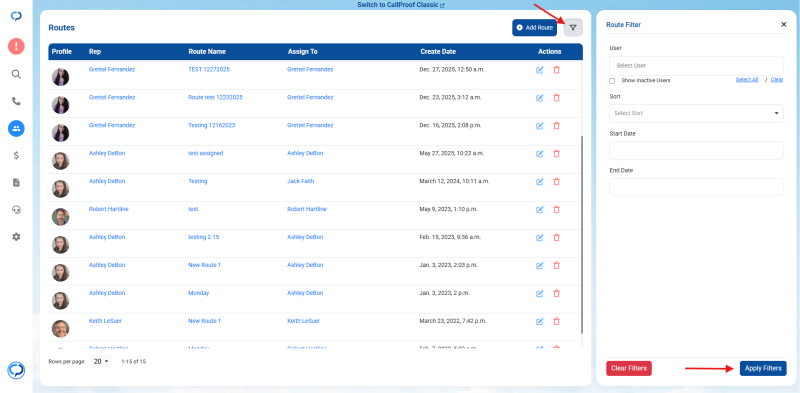Image resolution: width=800 pixels, height=393 pixels.
Task: Open the dollar sign sales icon
Action: (16, 156)
